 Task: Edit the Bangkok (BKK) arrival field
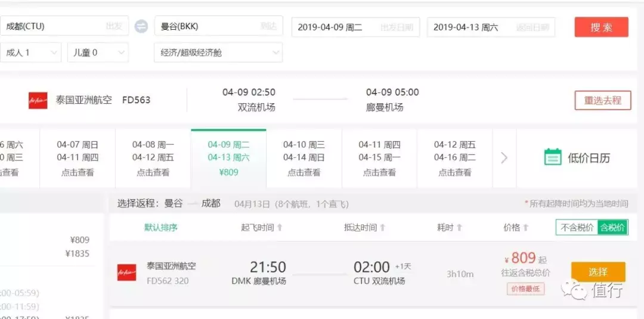218,26
